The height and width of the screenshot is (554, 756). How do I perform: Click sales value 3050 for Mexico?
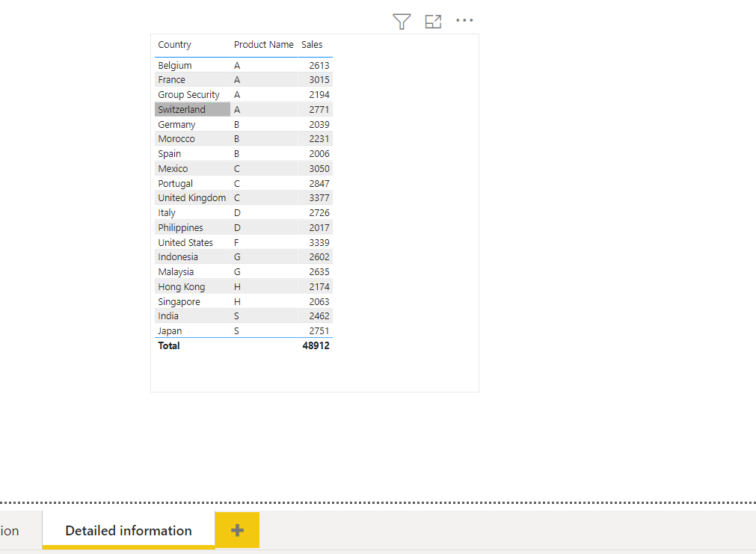pos(319,169)
